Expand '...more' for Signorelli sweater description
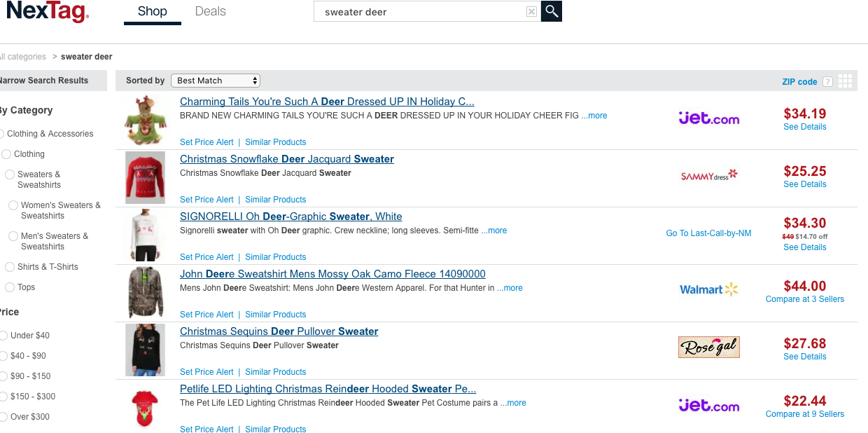This screenshot has height=433, width=868. 494,231
